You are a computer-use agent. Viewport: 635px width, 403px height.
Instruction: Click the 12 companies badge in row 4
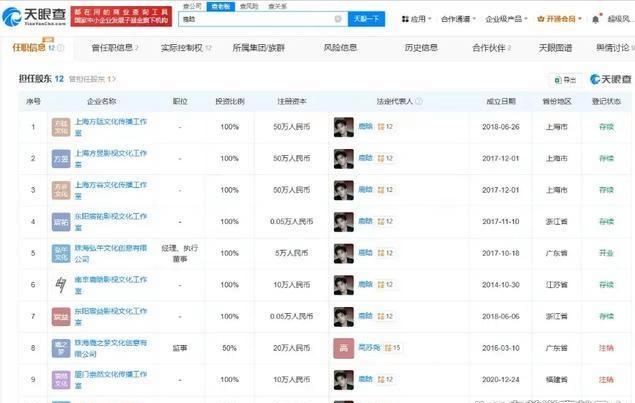(385, 222)
